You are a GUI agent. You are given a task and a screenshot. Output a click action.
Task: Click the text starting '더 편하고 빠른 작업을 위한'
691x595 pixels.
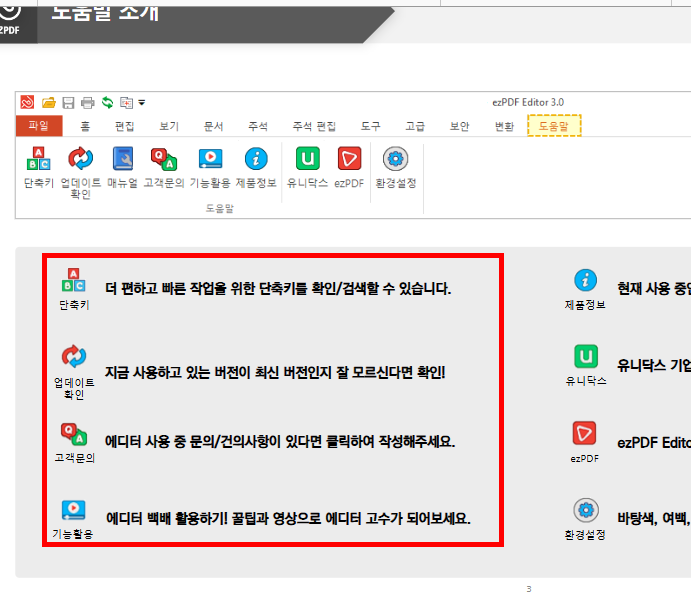click(x=278, y=289)
